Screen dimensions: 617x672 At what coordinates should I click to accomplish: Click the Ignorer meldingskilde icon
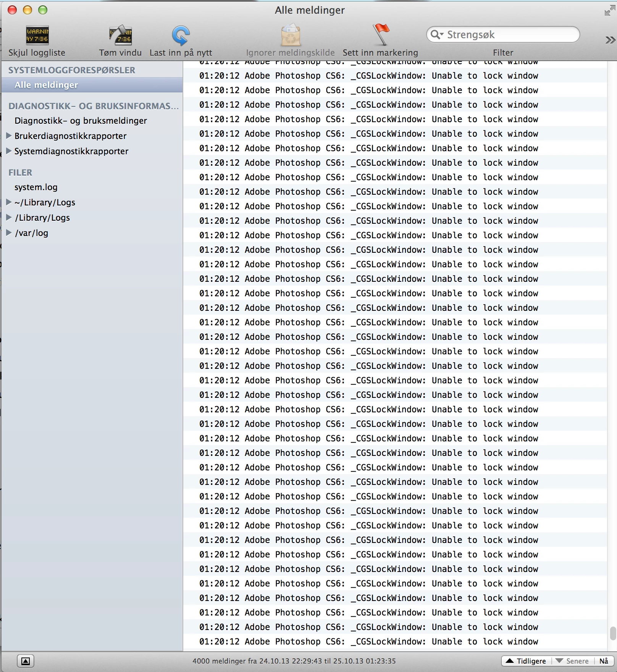pyautogui.click(x=291, y=35)
